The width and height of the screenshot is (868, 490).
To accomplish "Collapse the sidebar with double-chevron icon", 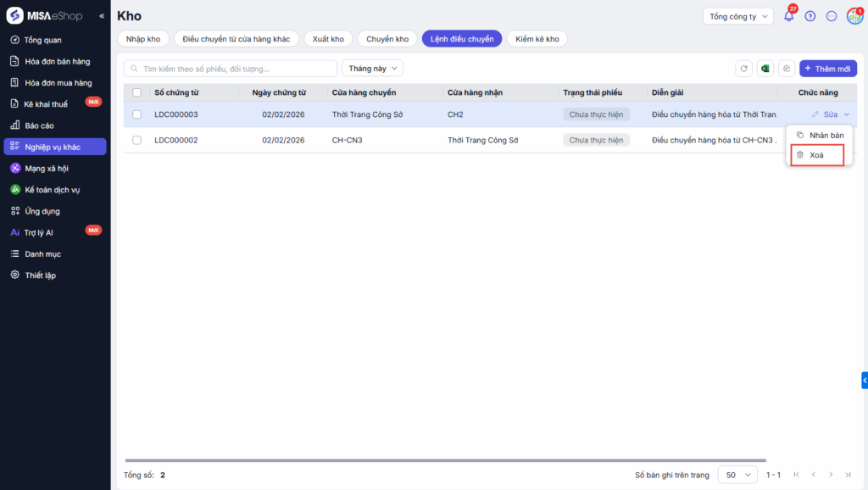I will 102,16.
